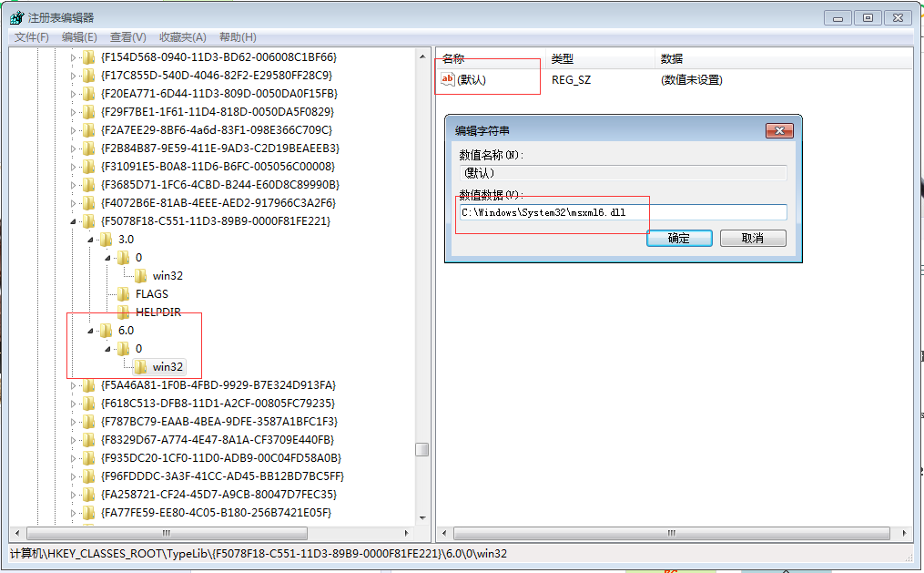This screenshot has height=573, width=924.
Task: Click the 0 folder beneath 3.0
Action: (x=125, y=257)
